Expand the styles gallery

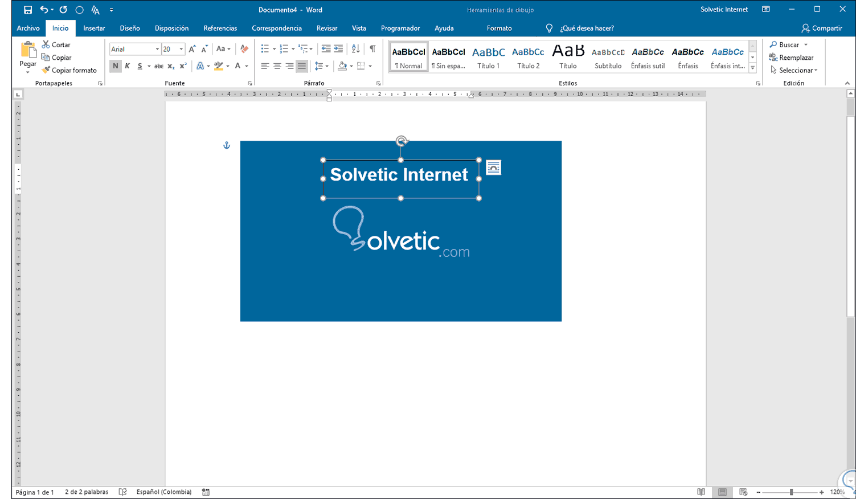752,68
